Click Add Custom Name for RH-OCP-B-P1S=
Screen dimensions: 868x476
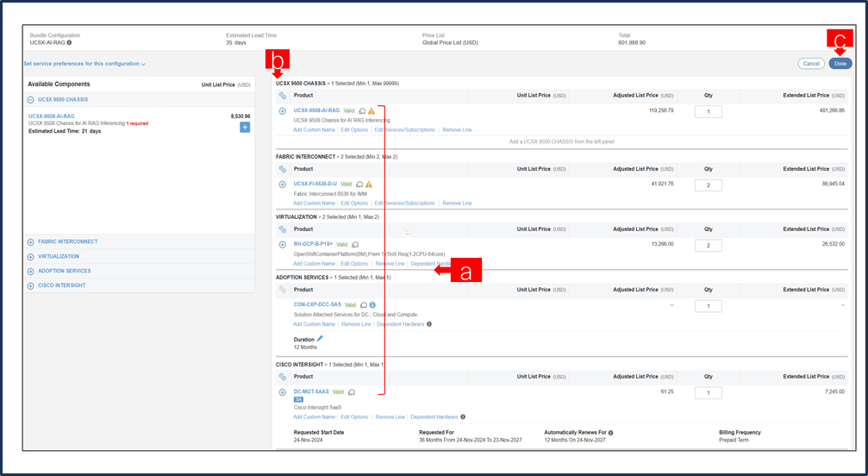(x=314, y=264)
